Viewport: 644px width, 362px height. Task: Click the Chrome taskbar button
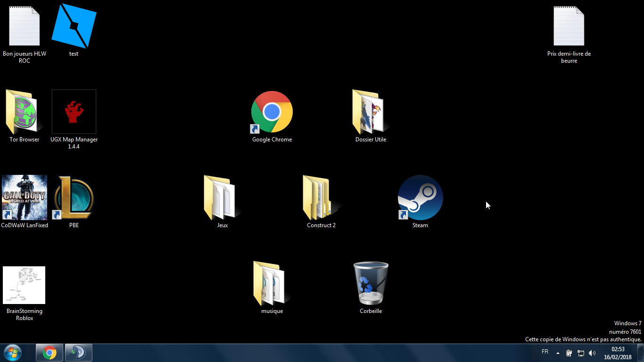[50, 353]
